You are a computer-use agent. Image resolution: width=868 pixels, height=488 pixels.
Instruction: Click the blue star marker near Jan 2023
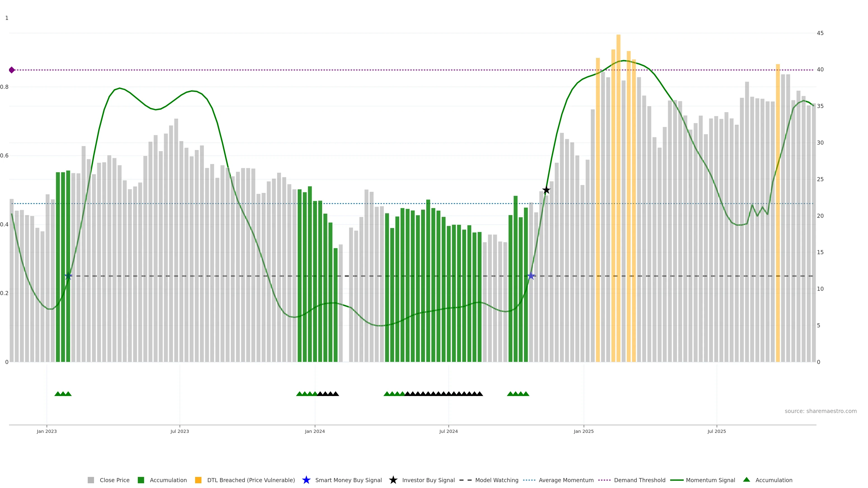pyautogui.click(x=68, y=276)
